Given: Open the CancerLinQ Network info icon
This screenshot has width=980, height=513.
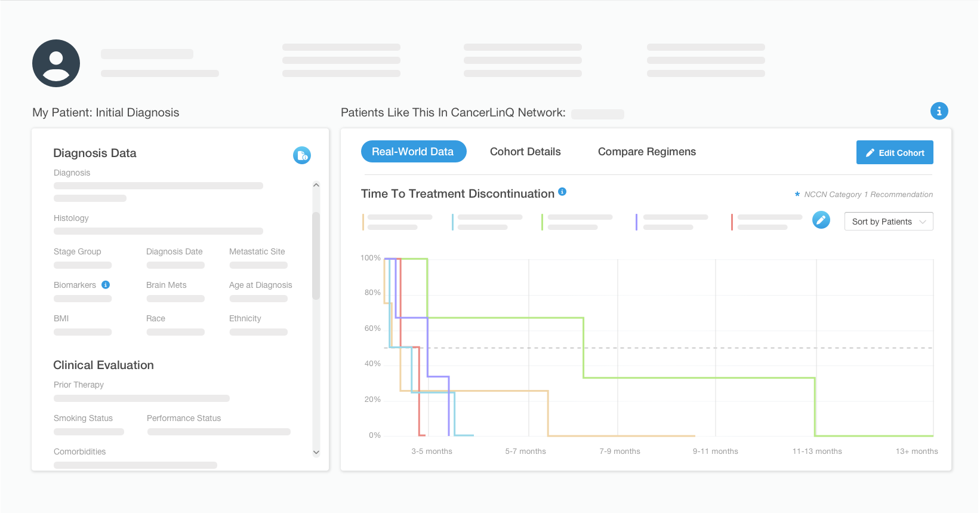Looking at the screenshot, I should tap(939, 111).
